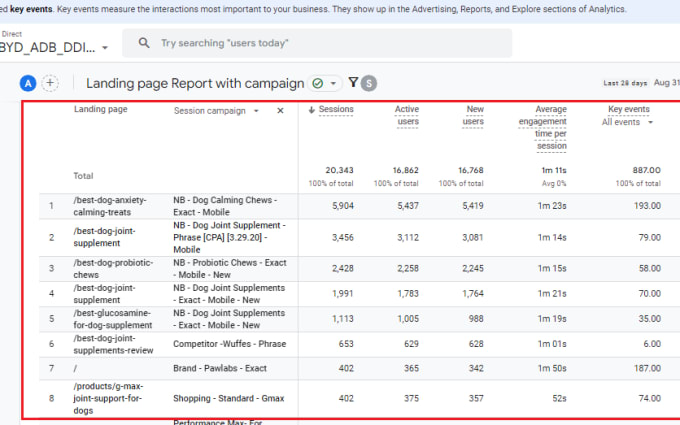This screenshot has width=680, height=425.
Task: Remove the Session campaign dimension with X
Action: point(280,111)
